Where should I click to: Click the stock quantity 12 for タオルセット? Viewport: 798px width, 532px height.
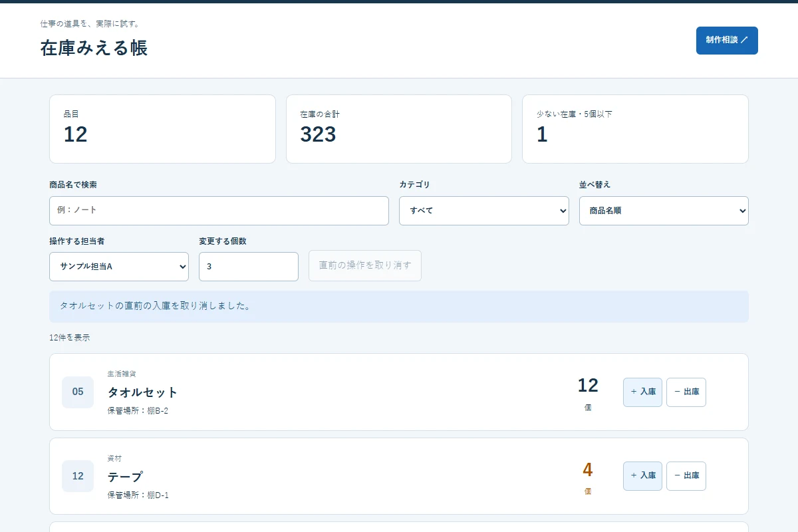click(588, 386)
